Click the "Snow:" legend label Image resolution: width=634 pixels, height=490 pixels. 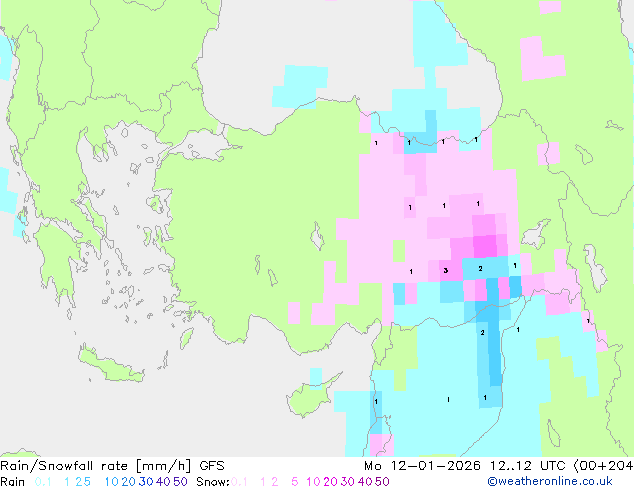pyautogui.click(x=213, y=482)
